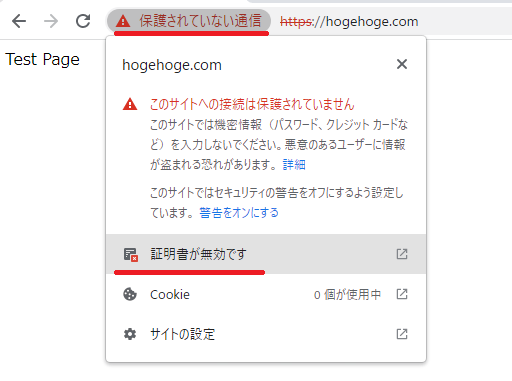The height and width of the screenshot is (381, 512).
Task: Select the 証明書が無効です menu entry
Action: [x=266, y=254]
